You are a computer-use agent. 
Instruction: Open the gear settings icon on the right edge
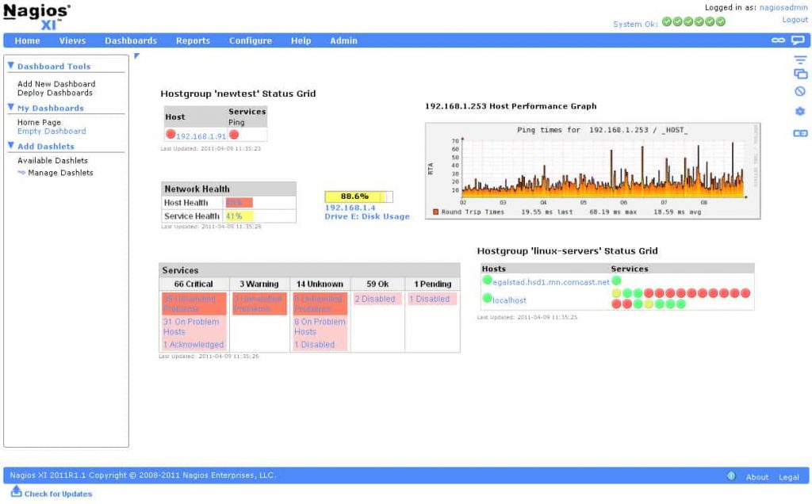(x=800, y=111)
